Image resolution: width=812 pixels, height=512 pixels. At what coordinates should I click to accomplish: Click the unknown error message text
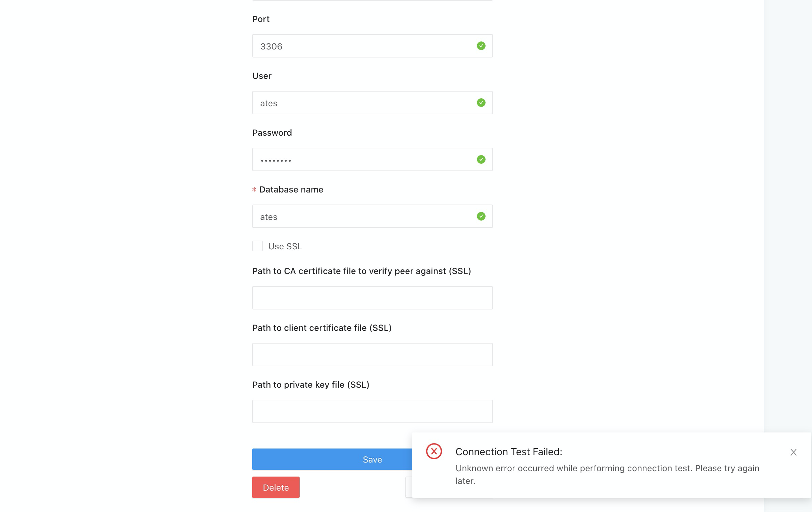(607, 468)
